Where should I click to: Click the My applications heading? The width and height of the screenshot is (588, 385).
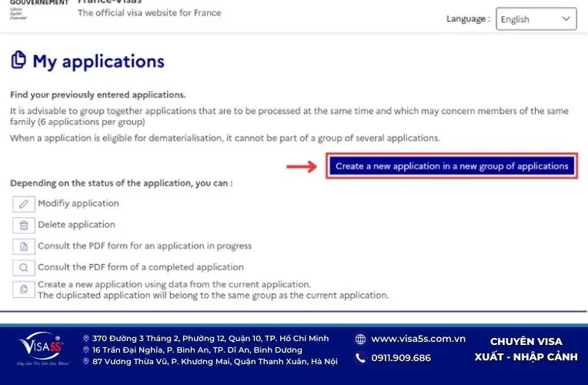point(99,62)
